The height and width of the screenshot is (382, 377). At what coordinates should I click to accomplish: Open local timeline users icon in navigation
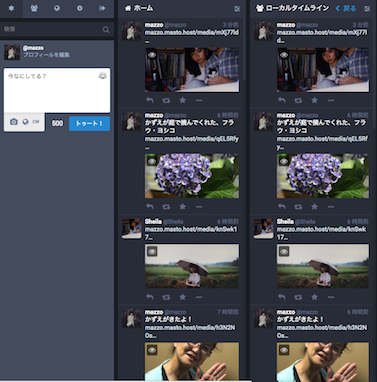point(34,8)
